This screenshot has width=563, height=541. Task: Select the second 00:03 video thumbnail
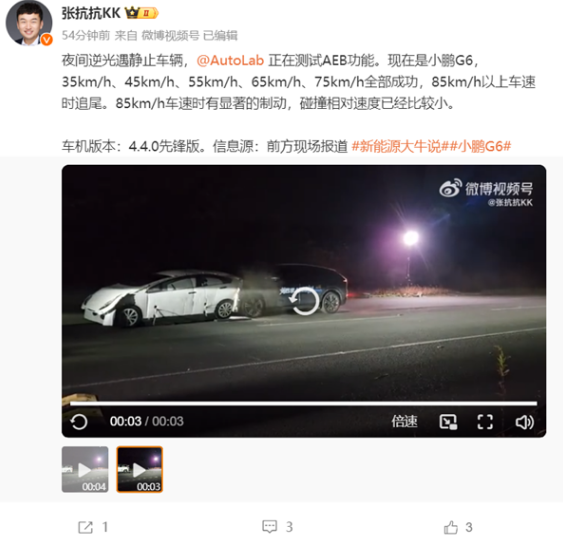point(140,469)
